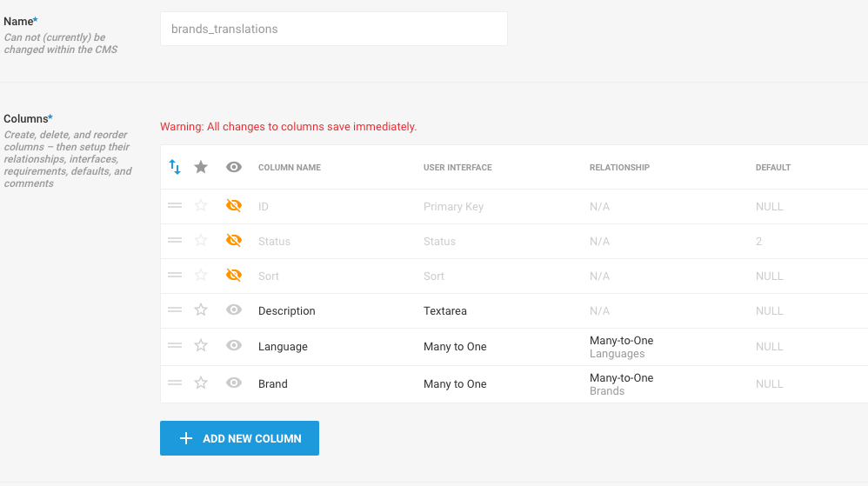This screenshot has width=868, height=486.
Task: Click the brands_translations name field
Action: click(x=334, y=29)
